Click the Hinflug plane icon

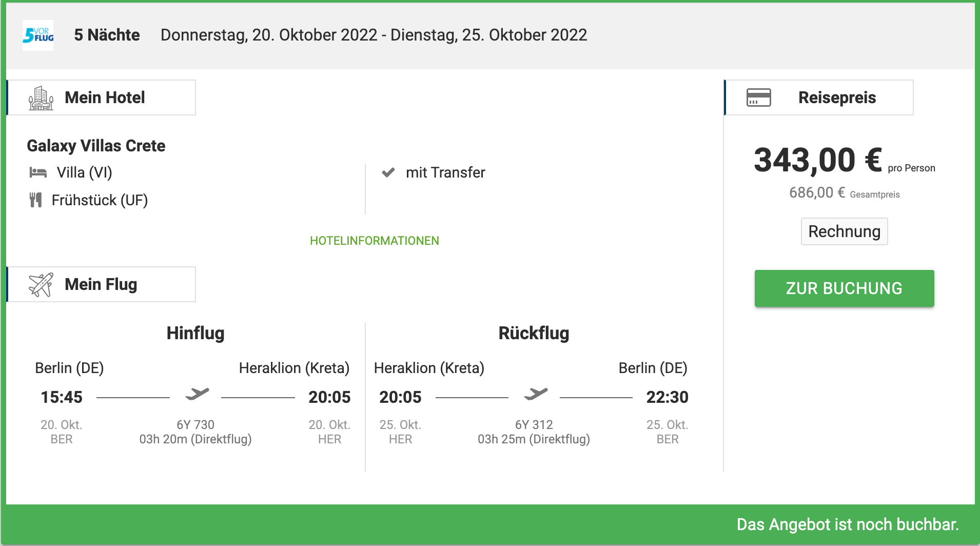(197, 394)
